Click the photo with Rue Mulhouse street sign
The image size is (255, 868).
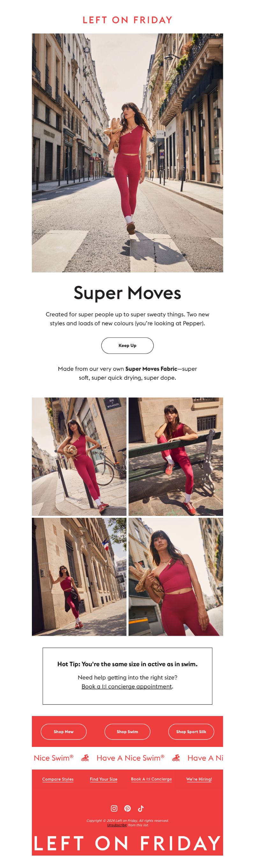click(x=79, y=456)
